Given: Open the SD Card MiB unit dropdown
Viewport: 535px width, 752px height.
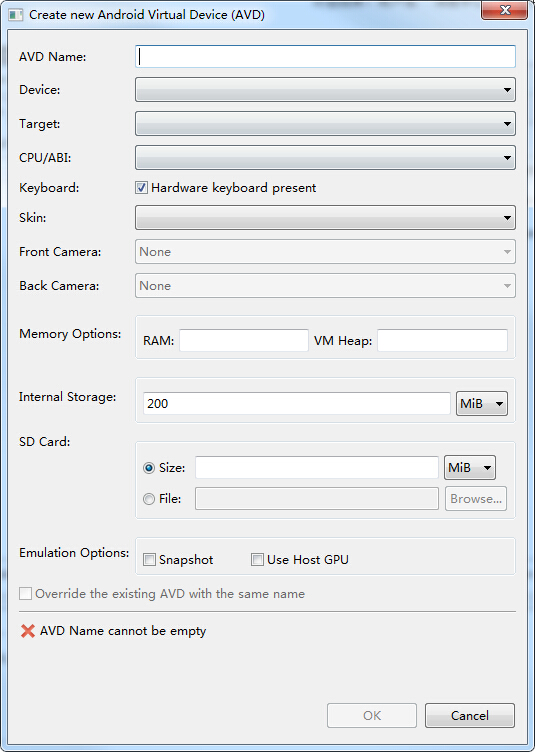Looking at the screenshot, I should pyautogui.click(x=470, y=468).
